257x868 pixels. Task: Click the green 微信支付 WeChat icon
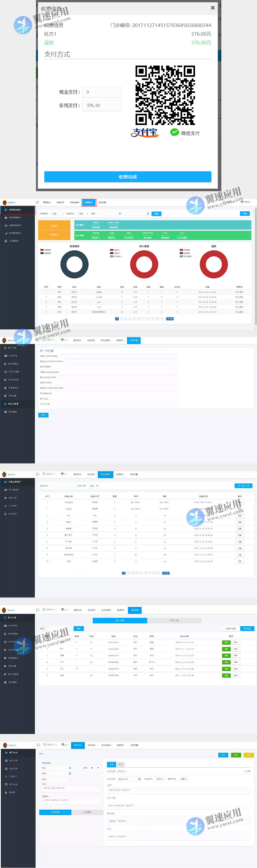[x=174, y=132]
